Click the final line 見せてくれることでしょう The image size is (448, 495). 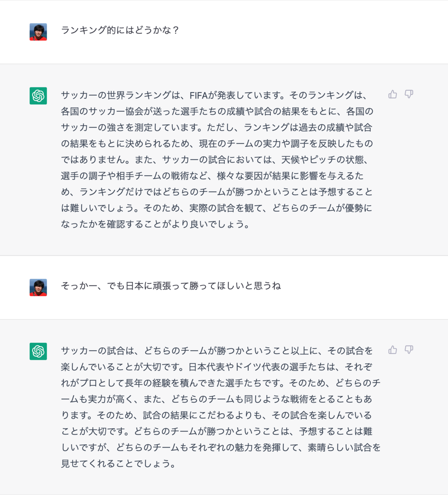[118, 464]
